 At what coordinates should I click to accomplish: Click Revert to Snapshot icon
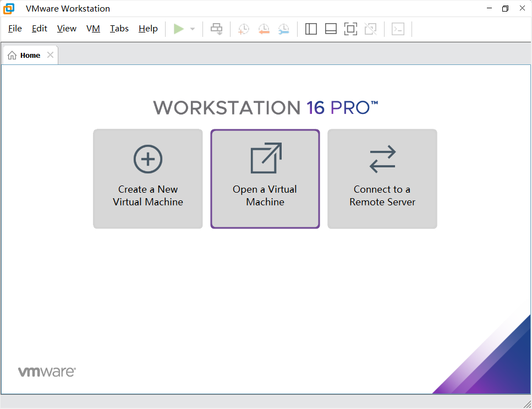[x=264, y=29]
